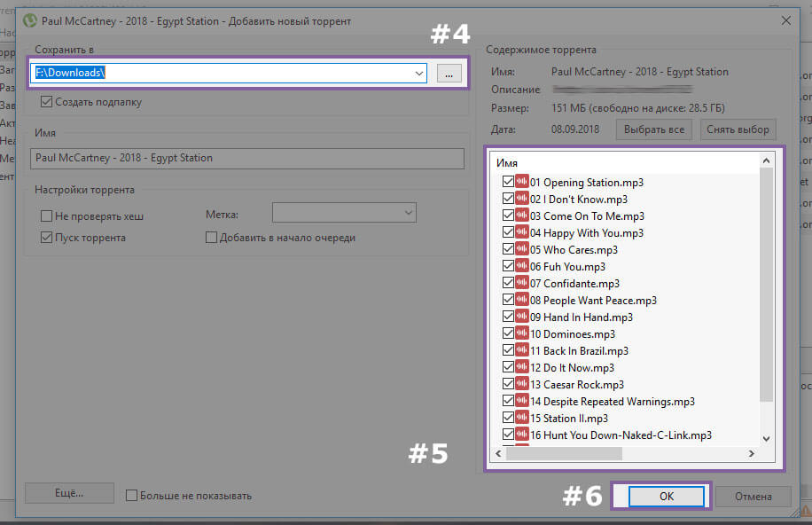Click the audio icon for 11 Back In Brazil.mp3

[522, 350]
